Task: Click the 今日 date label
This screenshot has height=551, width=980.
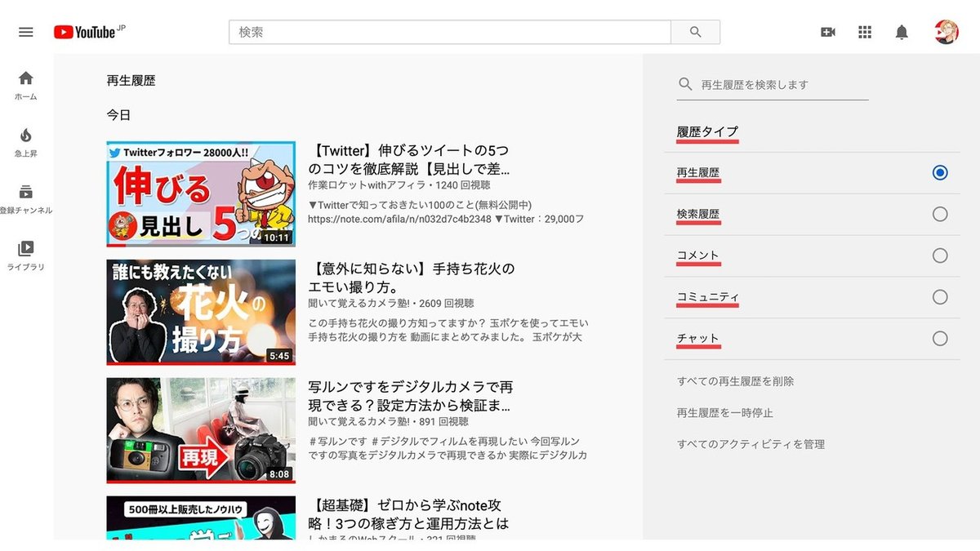Action: coord(118,115)
